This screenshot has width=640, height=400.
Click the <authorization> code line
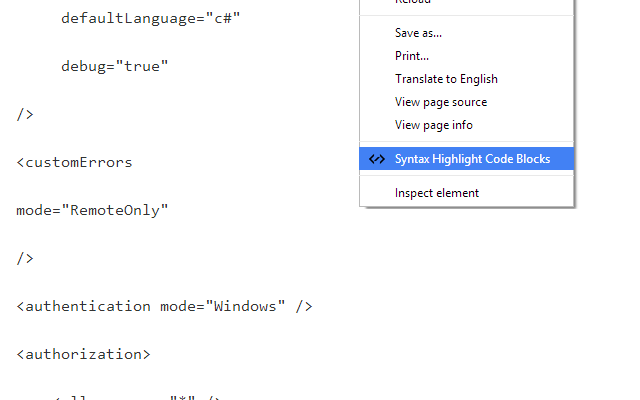83,354
